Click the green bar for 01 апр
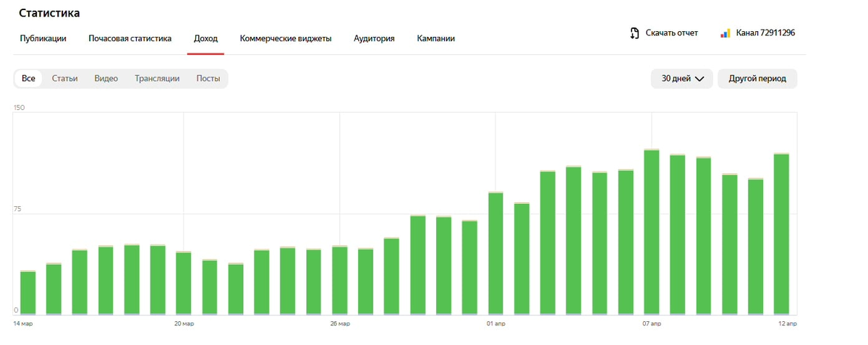This screenshot has width=868, height=345. [x=495, y=254]
